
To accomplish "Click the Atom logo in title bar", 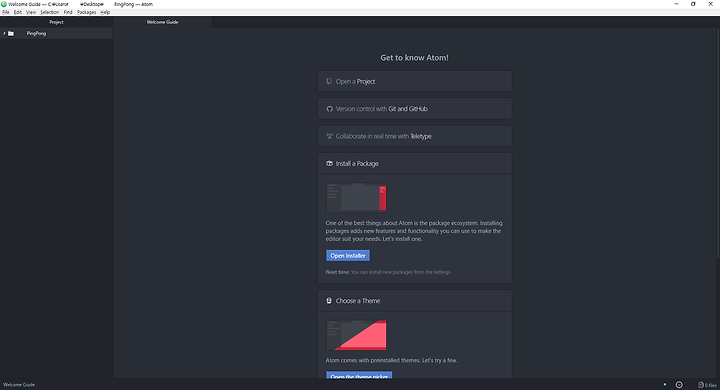I will point(4,4).
